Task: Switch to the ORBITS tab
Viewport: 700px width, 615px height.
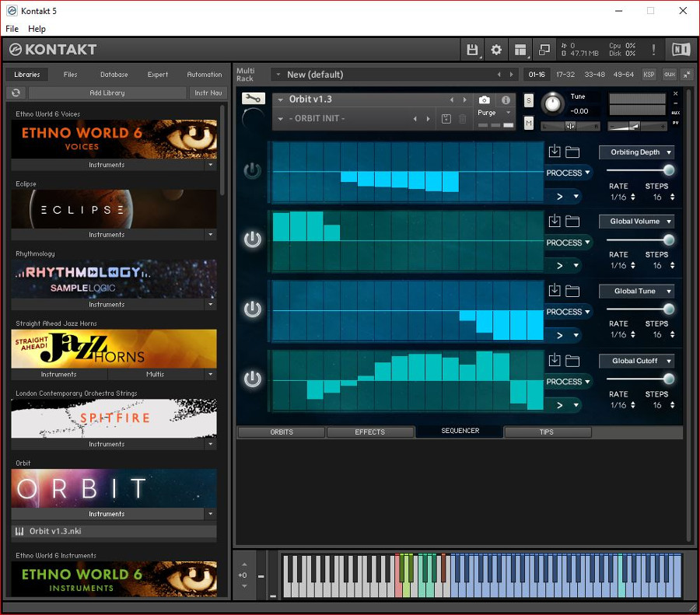Action: click(282, 432)
